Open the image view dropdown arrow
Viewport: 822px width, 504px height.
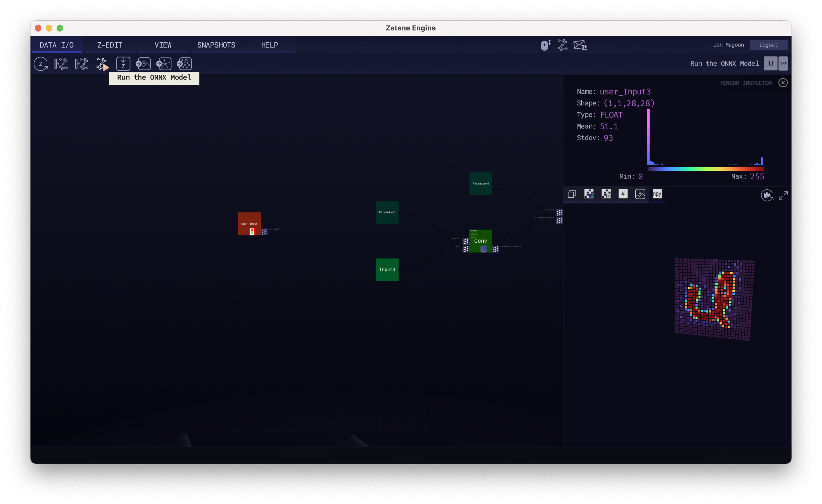pyautogui.click(x=646, y=194)
